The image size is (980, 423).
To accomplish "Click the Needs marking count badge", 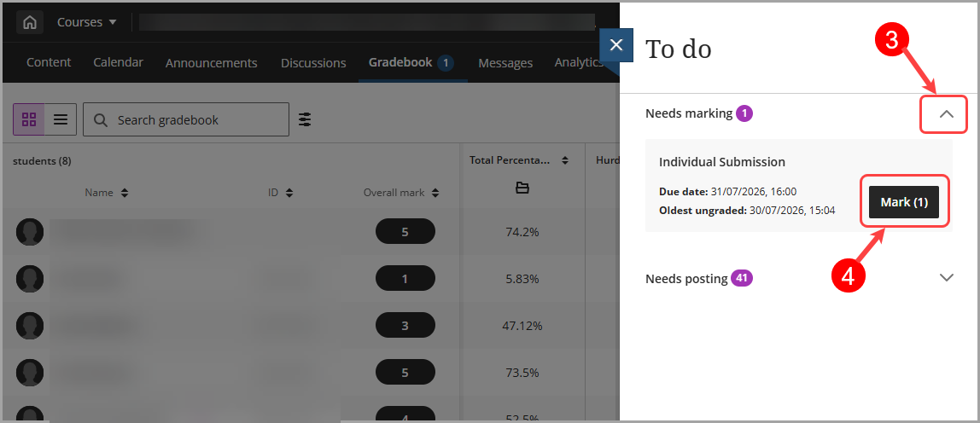I will click(x=744, y=113).
